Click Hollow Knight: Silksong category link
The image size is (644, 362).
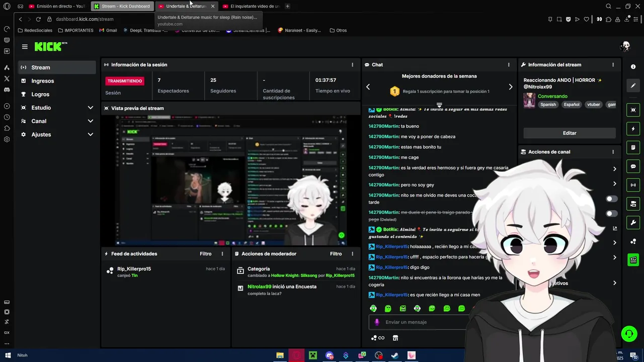point(294,276)
